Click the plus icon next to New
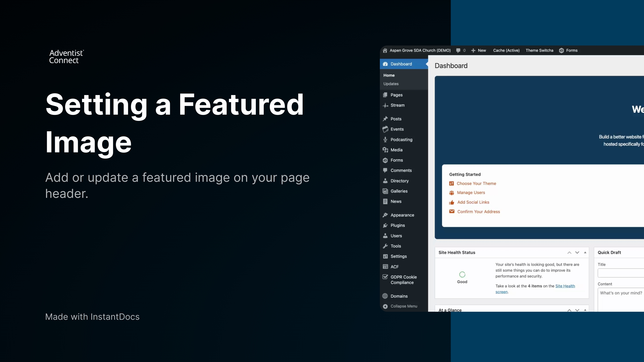The height and width of the screenshot is (362, 644). [473, 51]
